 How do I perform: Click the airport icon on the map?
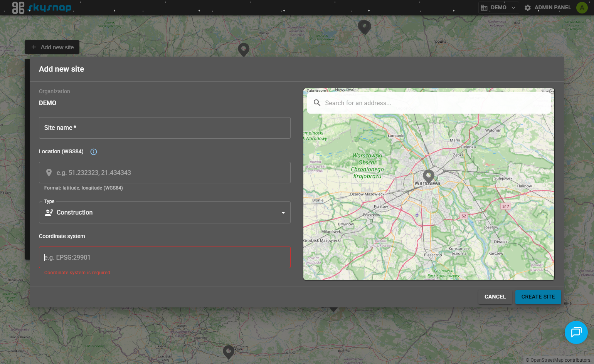(417, 215)
